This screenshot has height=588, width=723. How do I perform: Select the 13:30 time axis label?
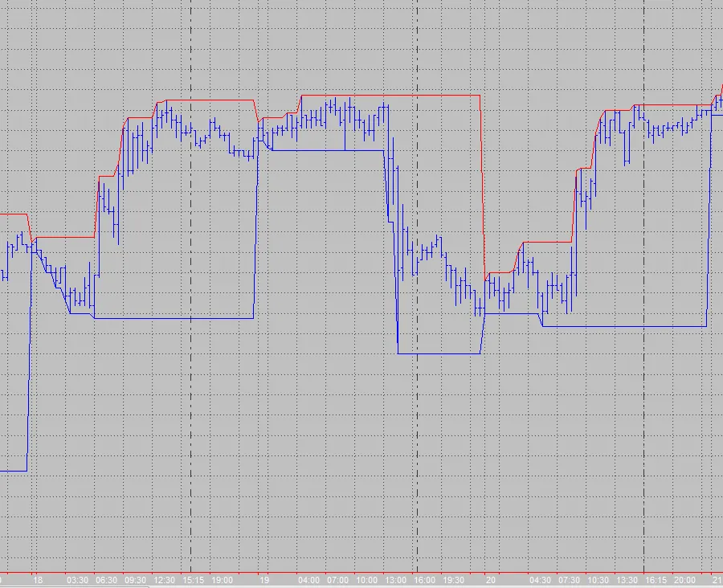point(627,580)
